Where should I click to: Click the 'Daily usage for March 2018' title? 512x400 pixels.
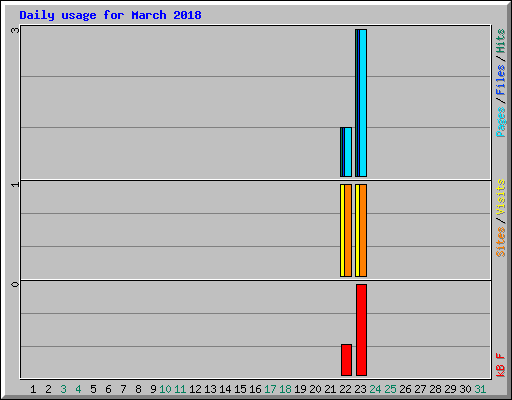click(110, 15)
